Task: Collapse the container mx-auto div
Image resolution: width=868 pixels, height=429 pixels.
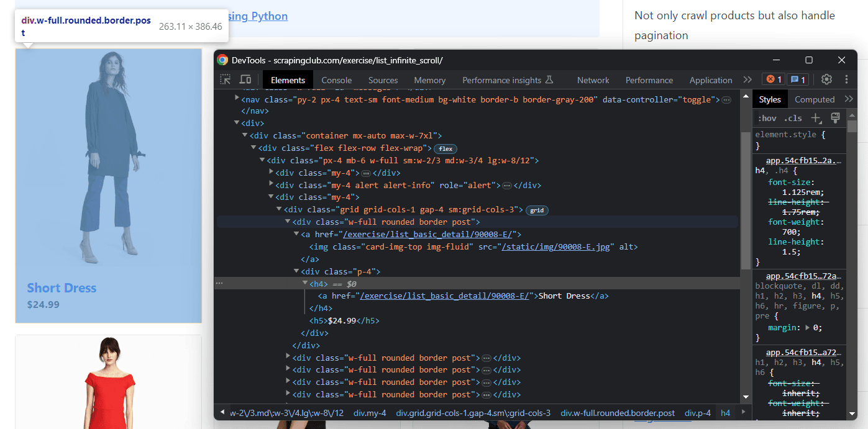Action: [245, 135]
